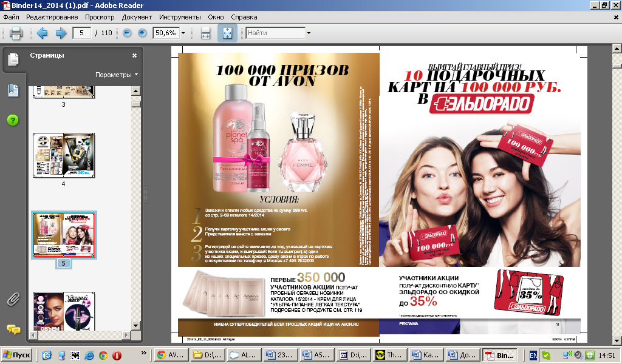The height and width of the screenshot is (364, 622).
Task: Click document scroll up arrow
Action: coord(617,49)
